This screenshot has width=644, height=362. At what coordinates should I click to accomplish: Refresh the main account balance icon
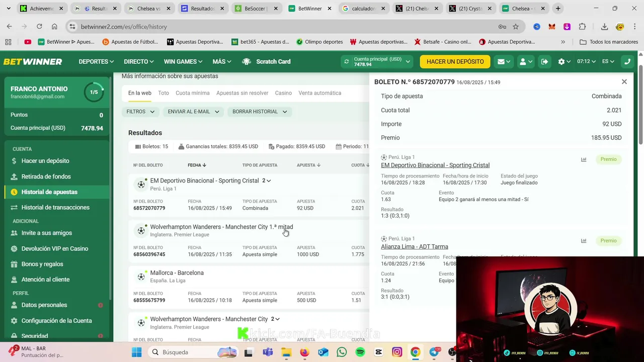click(x=346, y=61)
